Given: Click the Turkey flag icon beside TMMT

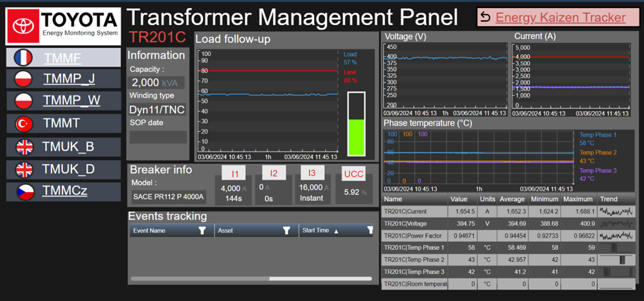Looking at the screenshot, I should click(x=24, y=124).
